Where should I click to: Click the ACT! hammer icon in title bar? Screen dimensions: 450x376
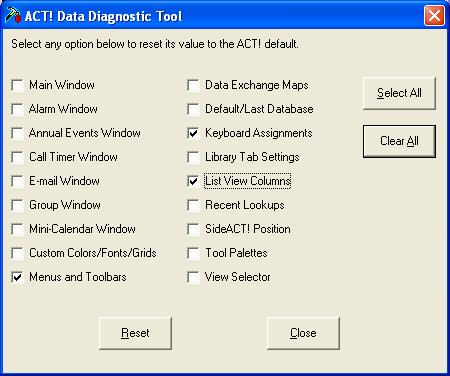click(13, 16)
